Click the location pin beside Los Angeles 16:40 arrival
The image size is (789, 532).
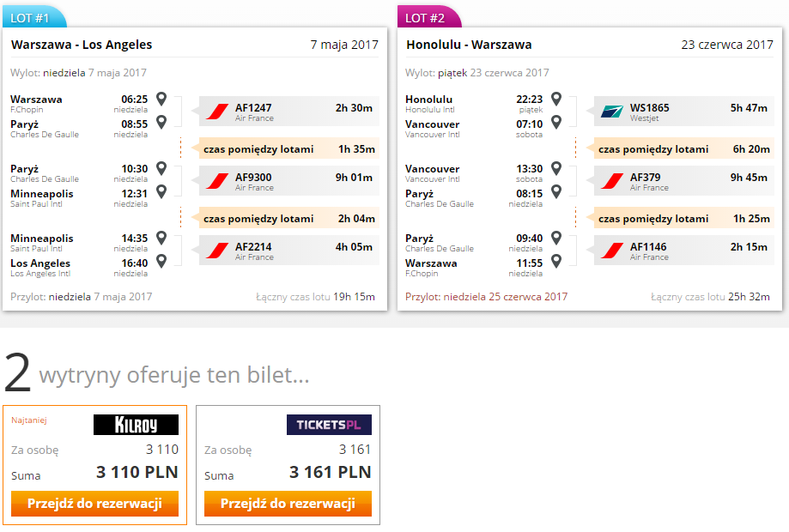click(x=161, y=261)
